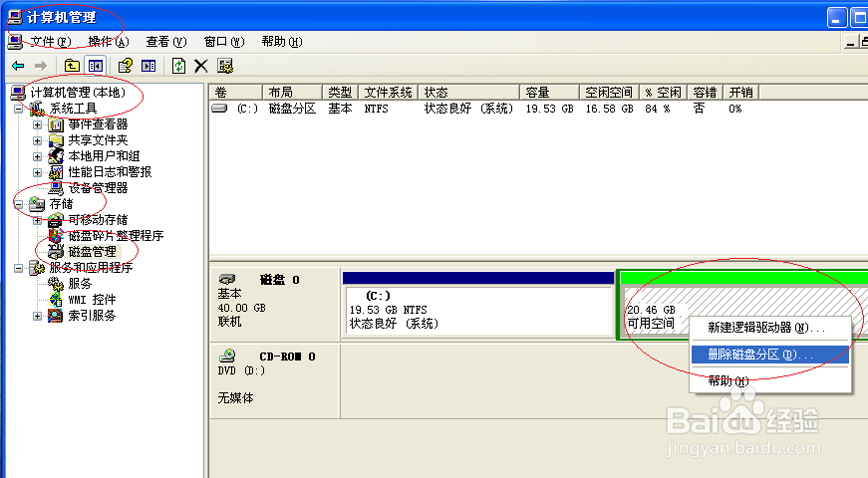
Task: Choose 新建逻辑驱动器(N) from context menu
Action: tap(770, 328)
